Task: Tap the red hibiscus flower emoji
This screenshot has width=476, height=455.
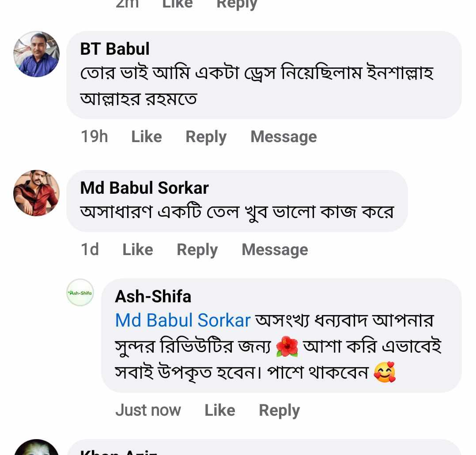Action: coord(287,348)
